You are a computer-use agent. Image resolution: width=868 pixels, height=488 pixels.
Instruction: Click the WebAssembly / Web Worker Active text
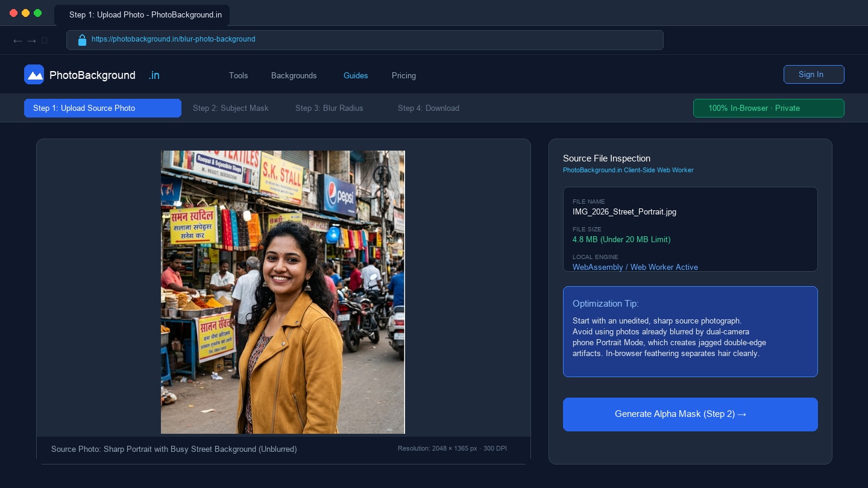[635, 267]
